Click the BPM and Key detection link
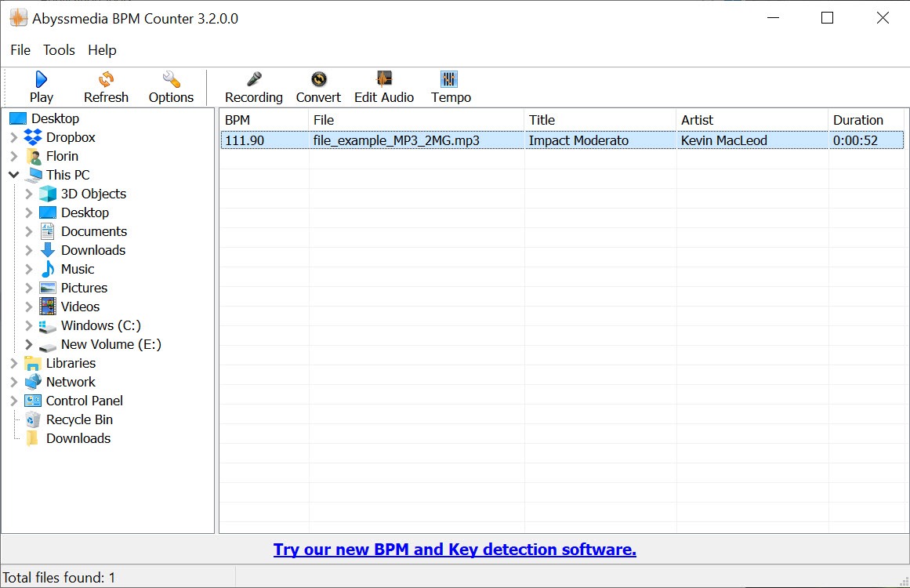 [455, 550]
